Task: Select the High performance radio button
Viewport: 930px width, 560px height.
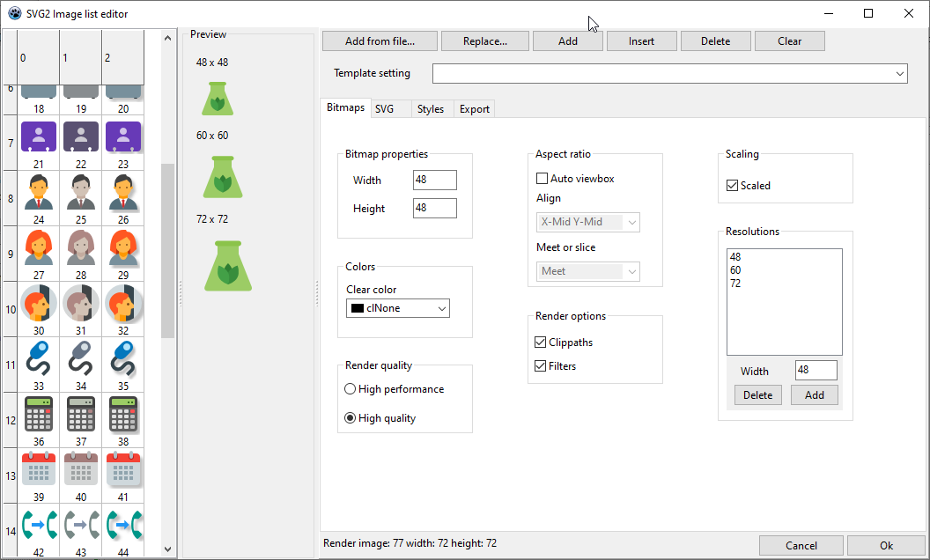Action: (351, 389)
